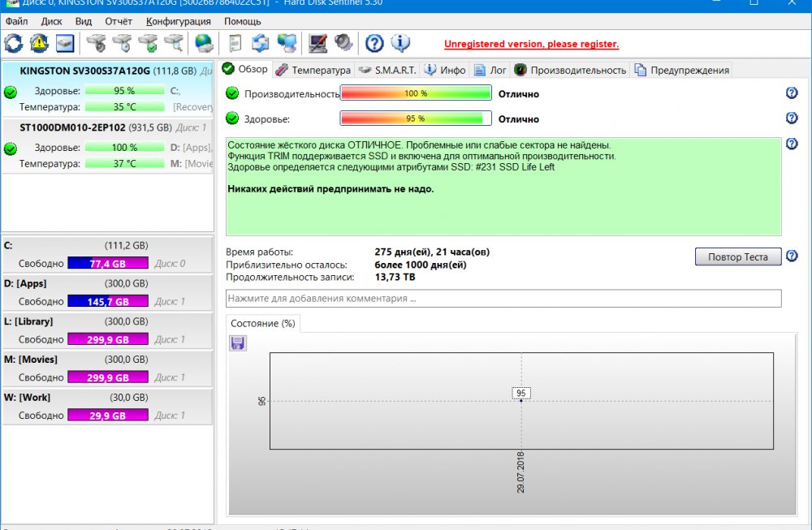Click the Повтор Теста button
Viewport: 812px width, 530px height.
coord(738,256)
